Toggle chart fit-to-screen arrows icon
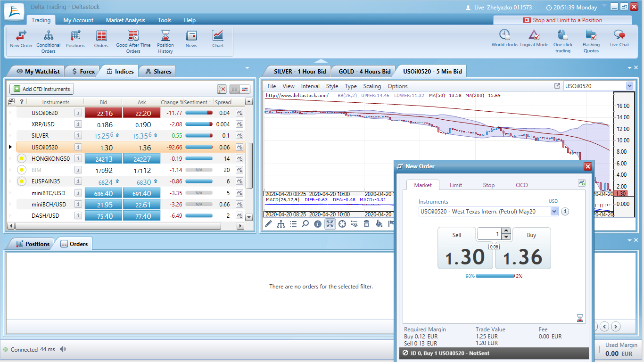This screenshot has height=362, width=644. pyautogui.click(x=330, y=224)
